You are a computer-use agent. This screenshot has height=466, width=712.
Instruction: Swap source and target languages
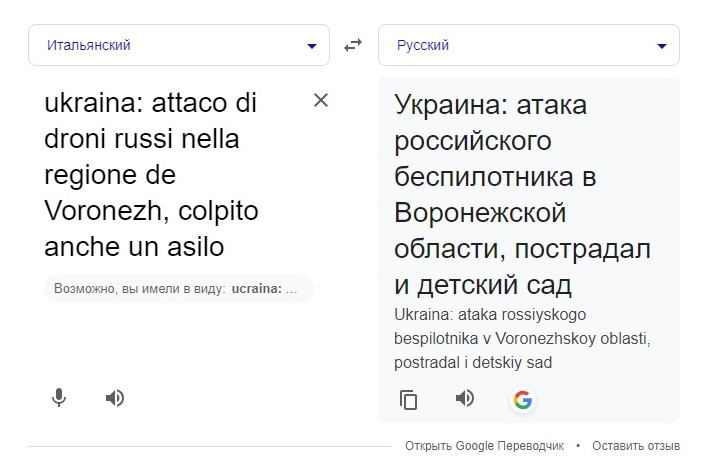click(353, 45)
